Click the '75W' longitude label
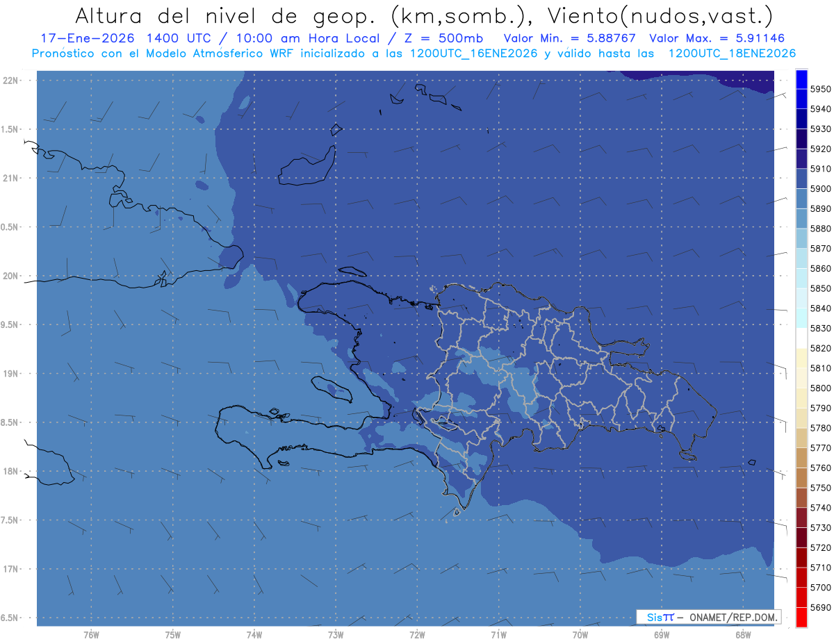834x644 pixels. coord(173,634)
